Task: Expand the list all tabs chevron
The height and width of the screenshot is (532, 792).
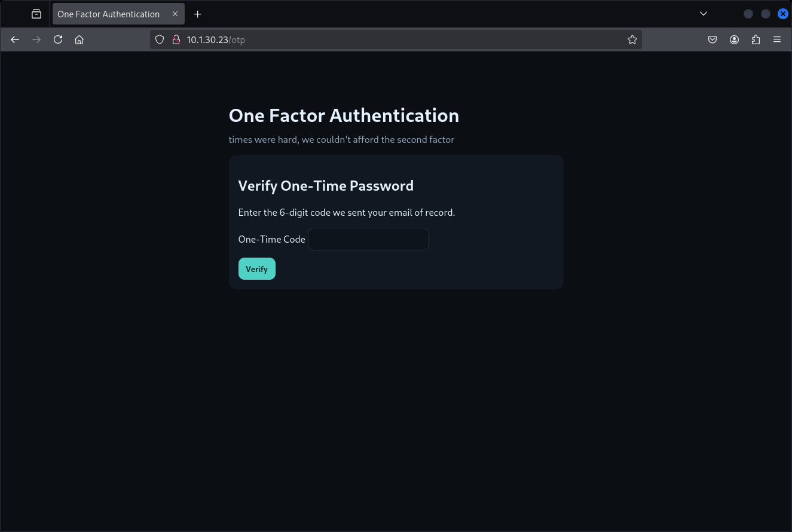Action: coord(704,14)
